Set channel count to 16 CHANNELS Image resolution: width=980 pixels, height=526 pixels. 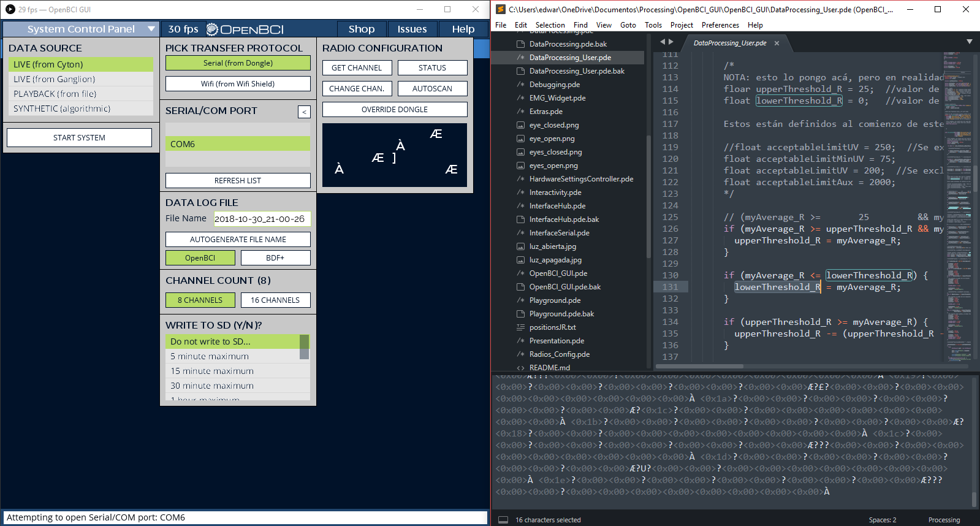point(276,300)
